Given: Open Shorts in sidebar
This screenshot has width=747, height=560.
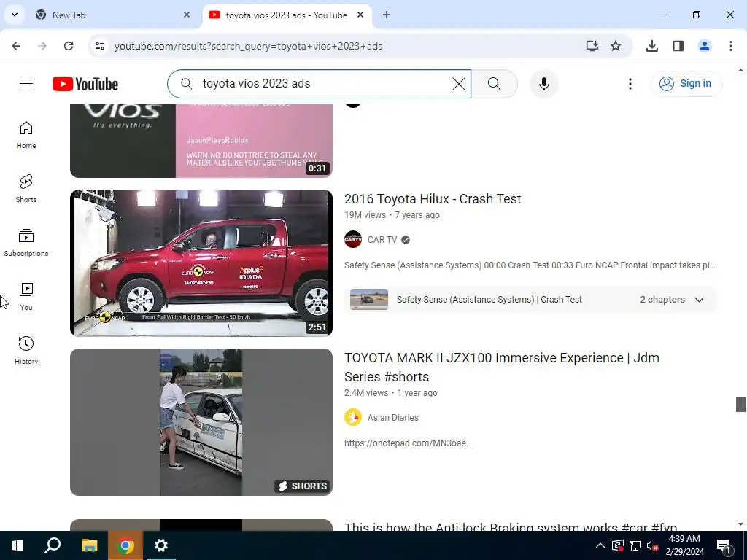Looking at the screenshot, I should (x=26, y=189).
